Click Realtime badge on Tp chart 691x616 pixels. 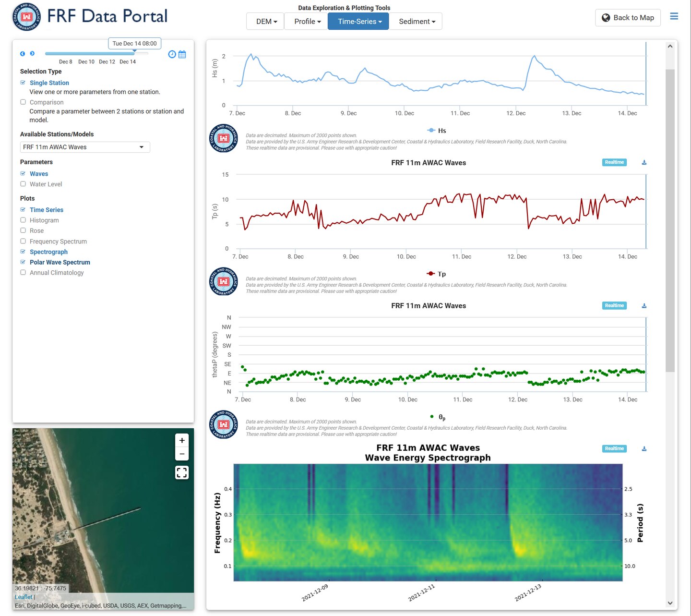click(614, 162)
